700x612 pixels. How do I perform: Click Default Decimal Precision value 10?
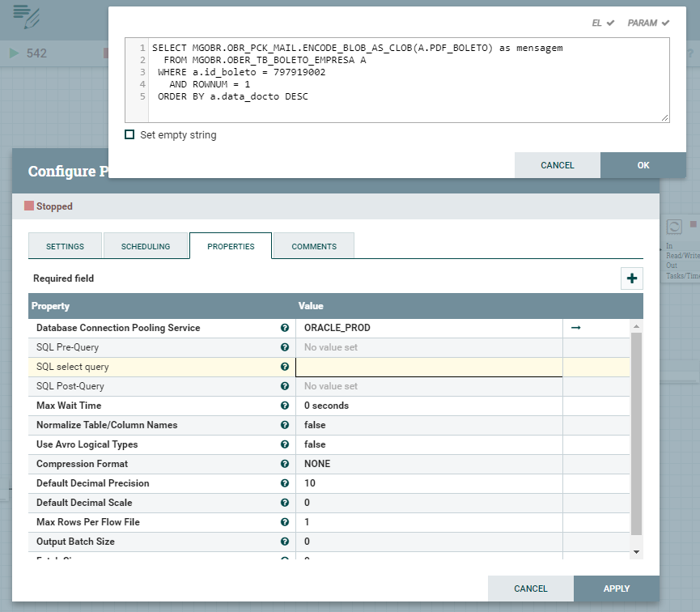pyautogui.click(x=310, y=483)
